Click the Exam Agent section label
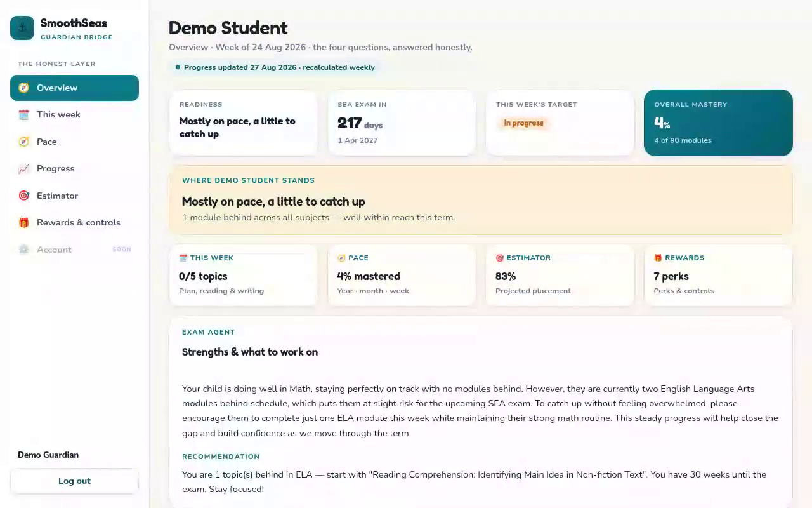This screenshot has width=812, height=508. tap(209, 332)
